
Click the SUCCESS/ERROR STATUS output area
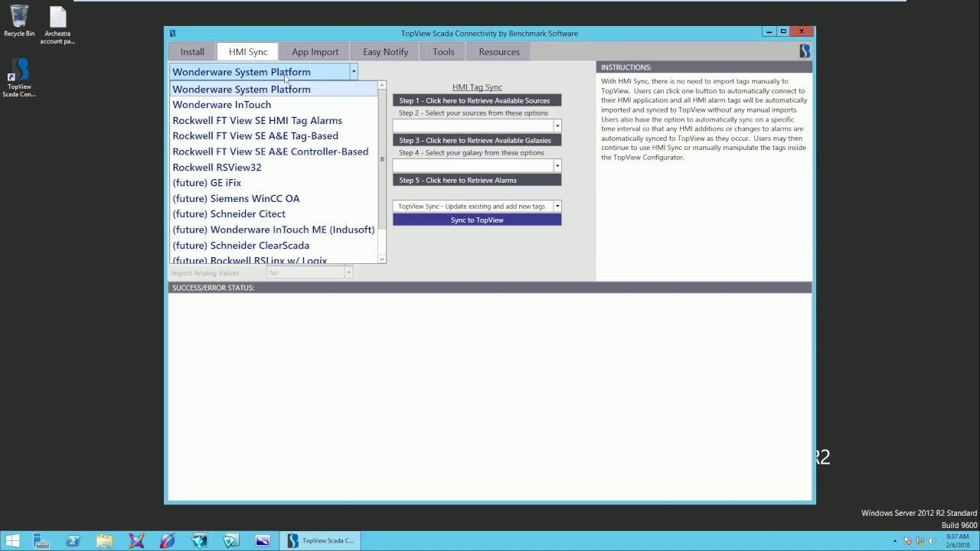point(490,396)
